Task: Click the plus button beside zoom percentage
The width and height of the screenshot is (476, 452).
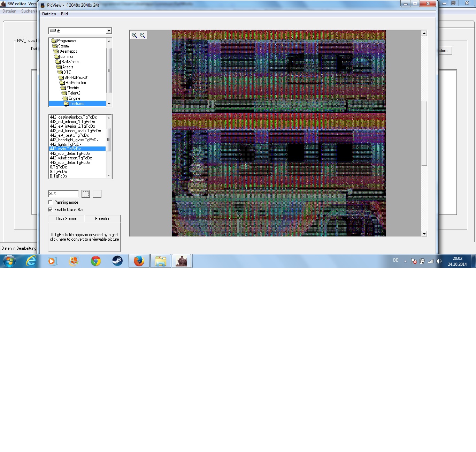Action: tap(86, 194)
